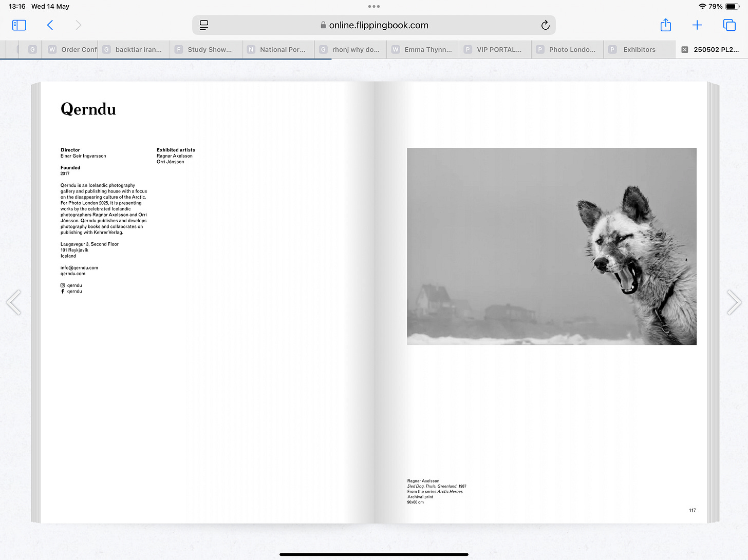Click page number 117
Viewport: 748px width, 560px height.
point(693,510)
